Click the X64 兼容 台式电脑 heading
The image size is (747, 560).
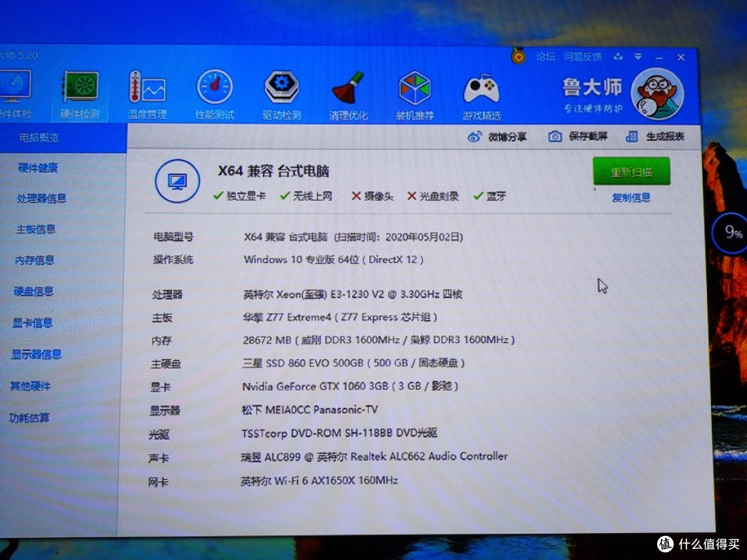273,171
